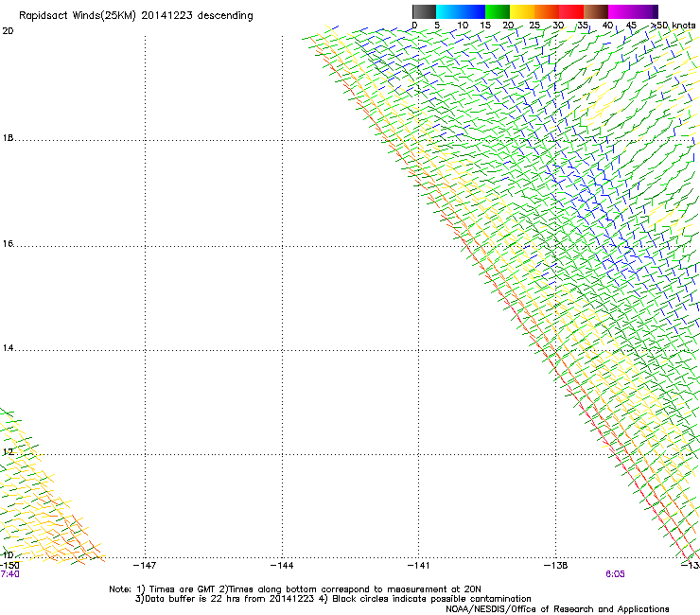The height and width of the screenshot is (615, 700).
Task: Click the orange 25-30 knots color segment
Action: coord(547,11)
